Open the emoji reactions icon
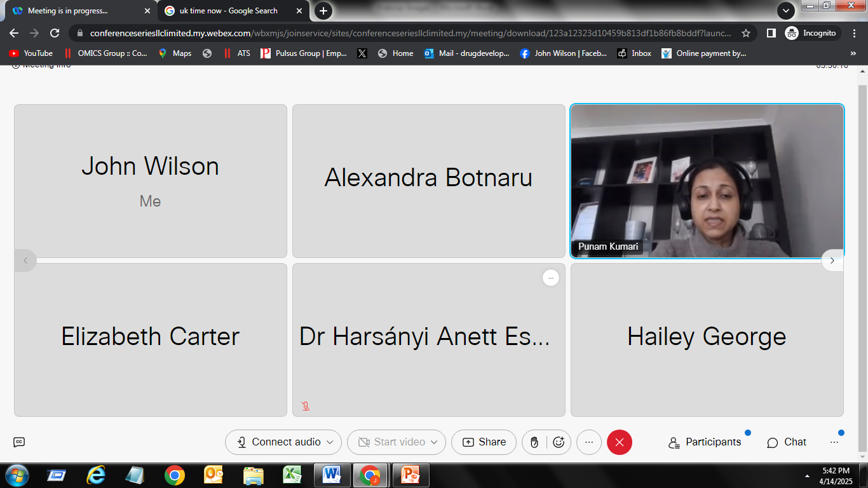The image size is (868, 488). [x=559, y=442]
